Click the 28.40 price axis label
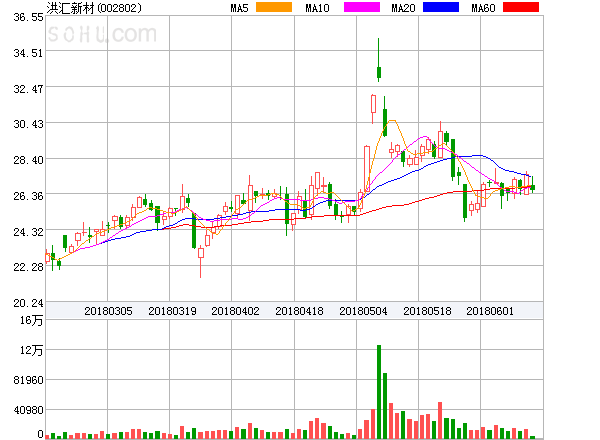This screenshot has height=440, width=600. click(28, 160)
